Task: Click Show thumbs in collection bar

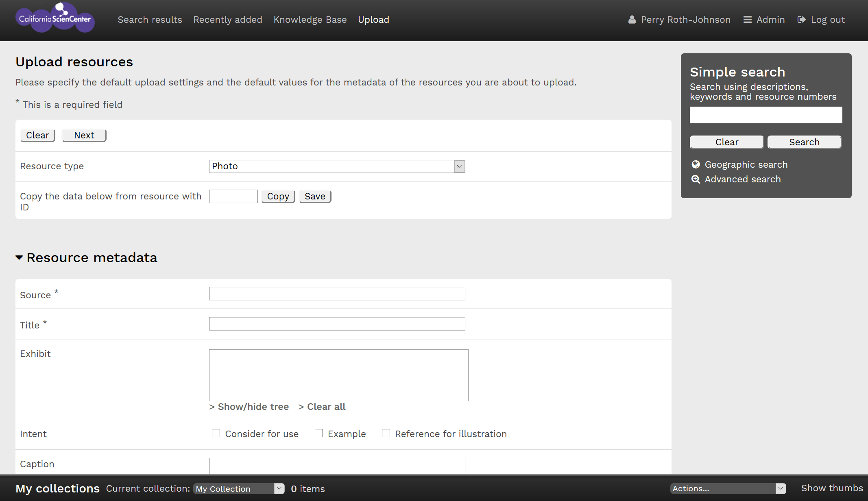Action: click(832, 488)
